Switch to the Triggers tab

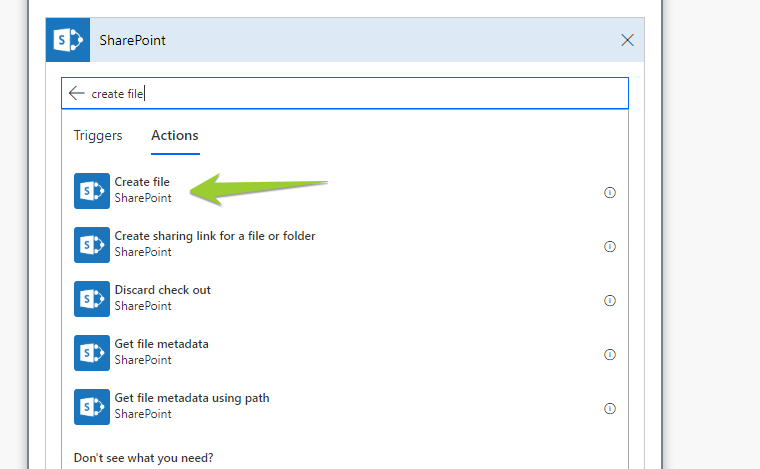point(98,135)
